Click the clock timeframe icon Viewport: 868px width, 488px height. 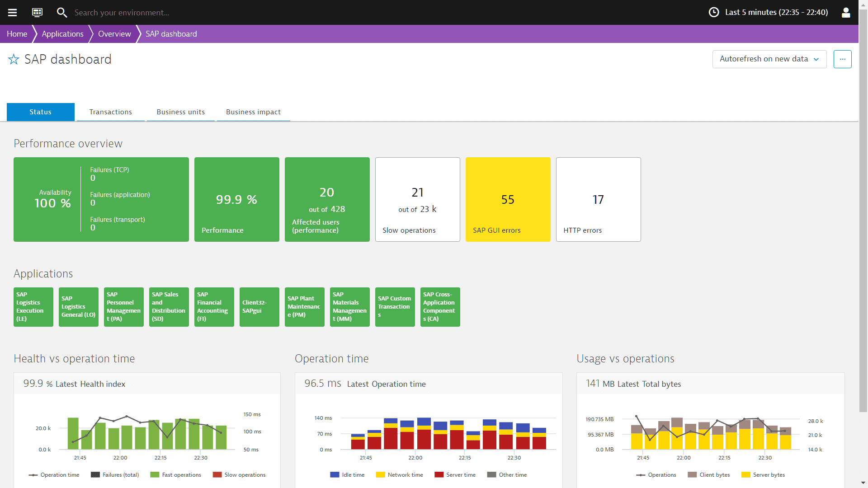[x=714, y=12]
